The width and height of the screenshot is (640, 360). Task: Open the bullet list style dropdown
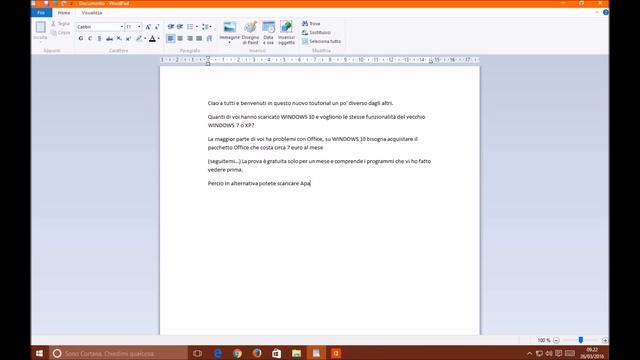click(197, 27)
